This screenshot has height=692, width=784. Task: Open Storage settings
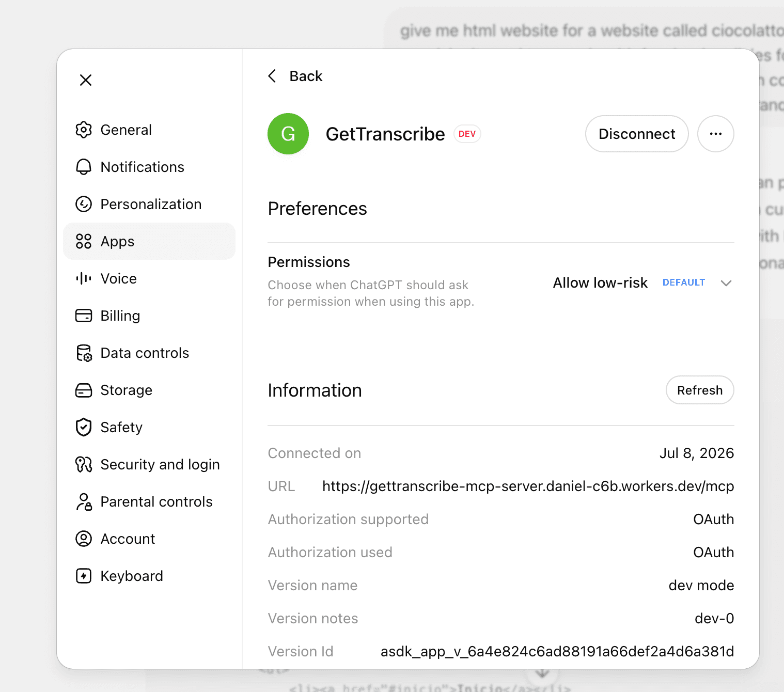point(149,390)
